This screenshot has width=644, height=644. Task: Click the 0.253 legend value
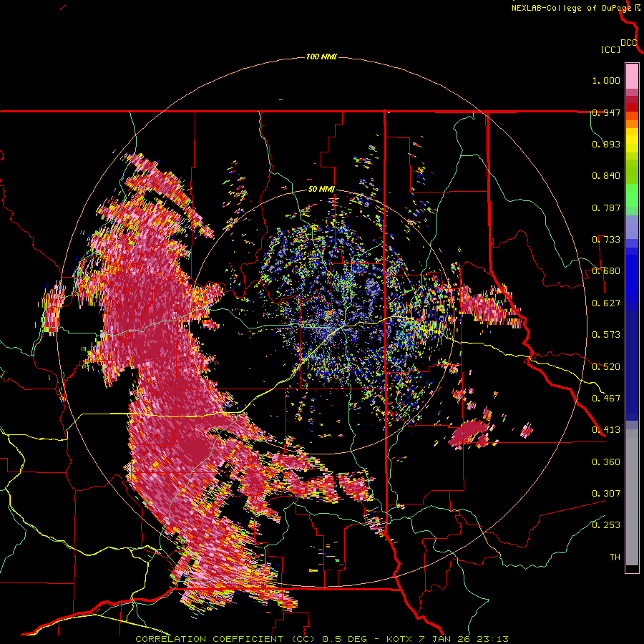pos(606,525)
